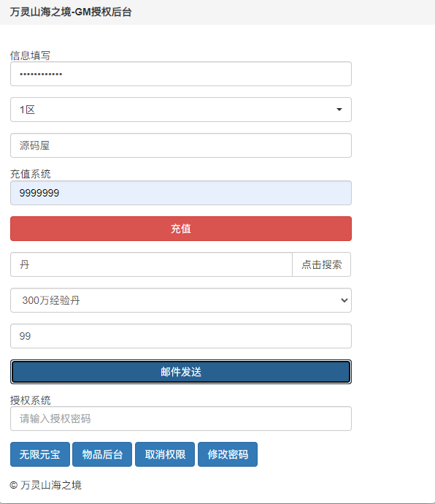Click the © 万灵山海之境 footer text
The height and width of the screenshot is (504, 435).
tap(46, 485)
